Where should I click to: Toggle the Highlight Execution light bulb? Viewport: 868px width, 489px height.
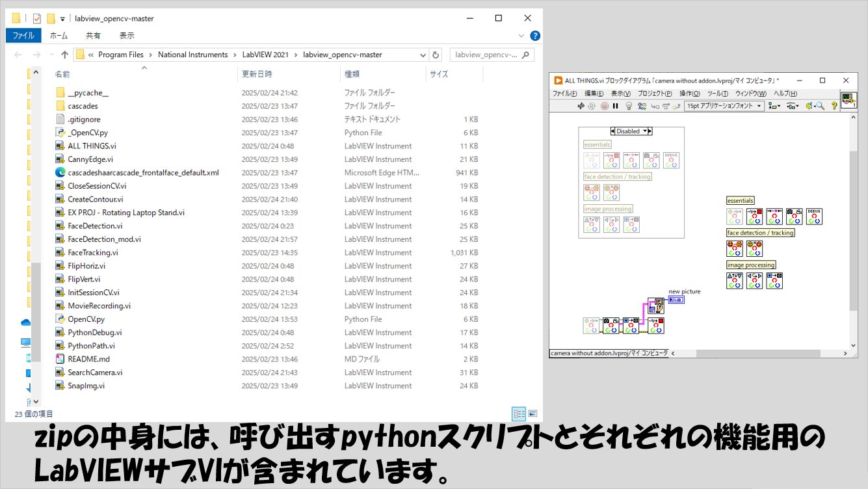coord(629,106)
